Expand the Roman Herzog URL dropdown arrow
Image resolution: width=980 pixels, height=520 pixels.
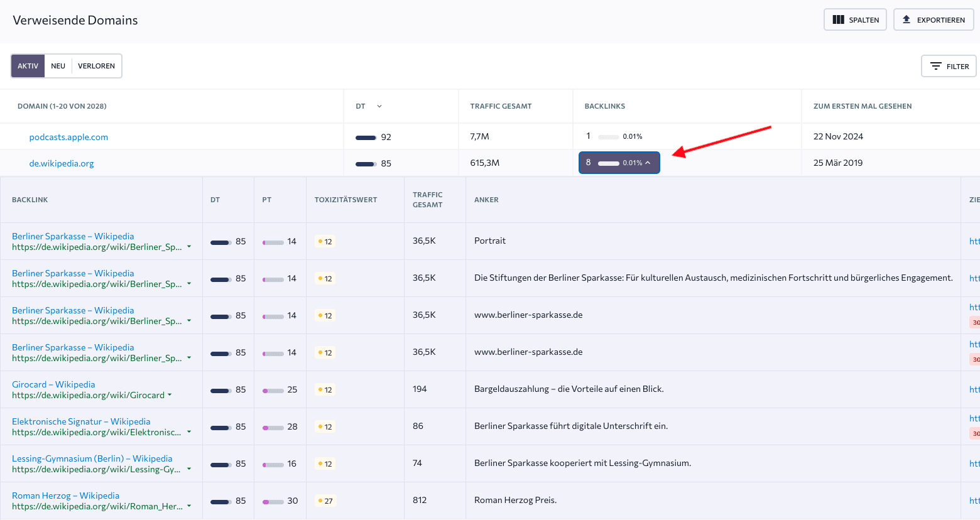(189, 506)
